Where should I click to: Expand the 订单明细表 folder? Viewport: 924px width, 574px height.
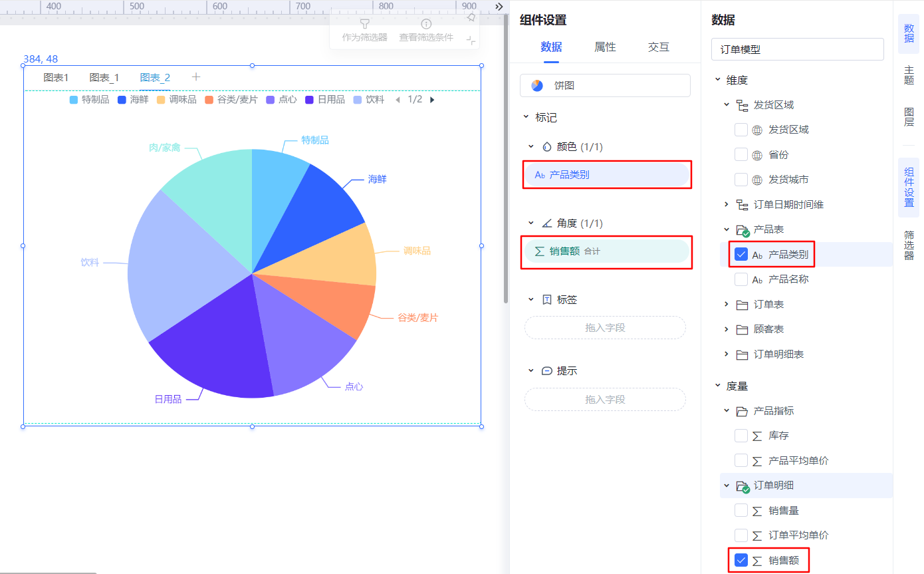(x=727, y=355)
